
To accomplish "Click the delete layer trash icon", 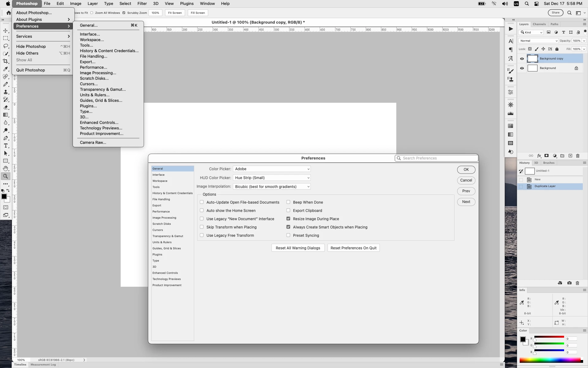I will [578, 156].
